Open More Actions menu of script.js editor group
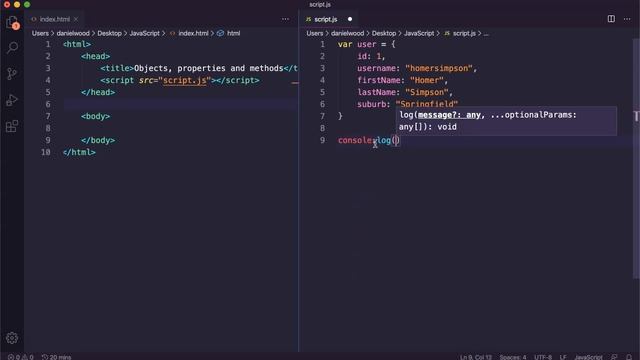640x360 pixels. (x=627, y=19)
